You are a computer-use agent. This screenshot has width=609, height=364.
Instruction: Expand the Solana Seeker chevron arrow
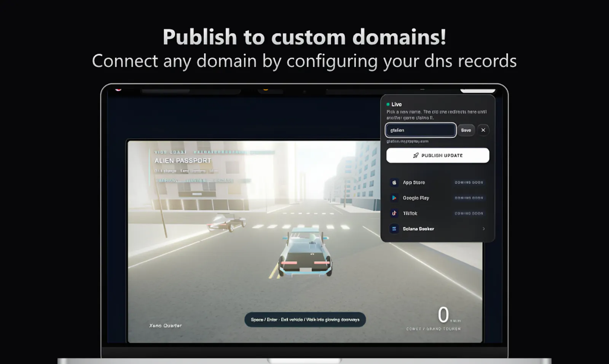484,229
